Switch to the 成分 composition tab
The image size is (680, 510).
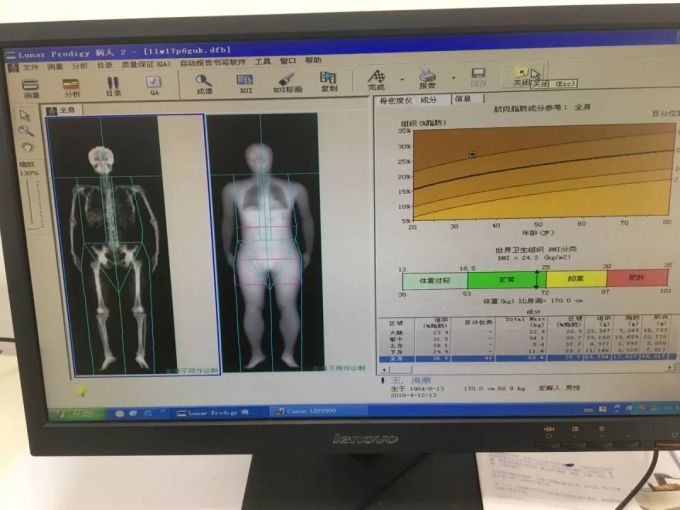pos(428,100)
